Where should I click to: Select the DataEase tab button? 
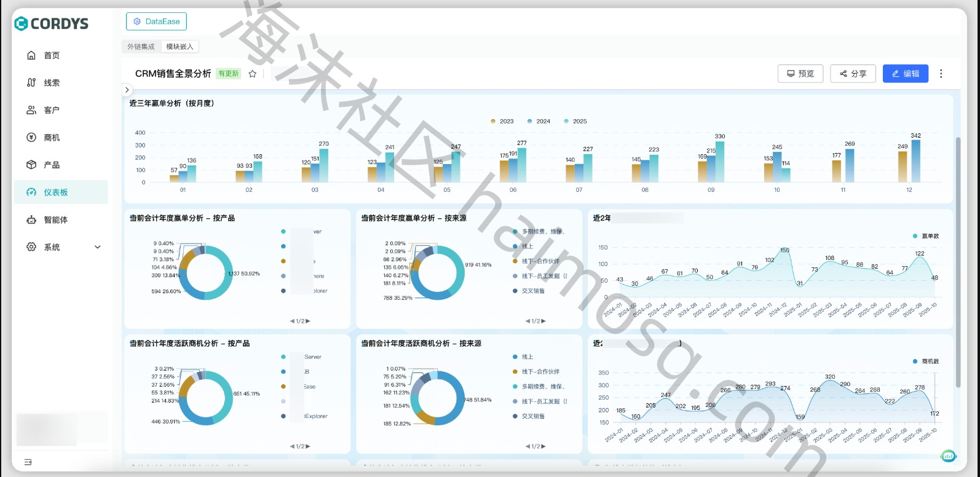pyautogui.click(x=156, y=22)
